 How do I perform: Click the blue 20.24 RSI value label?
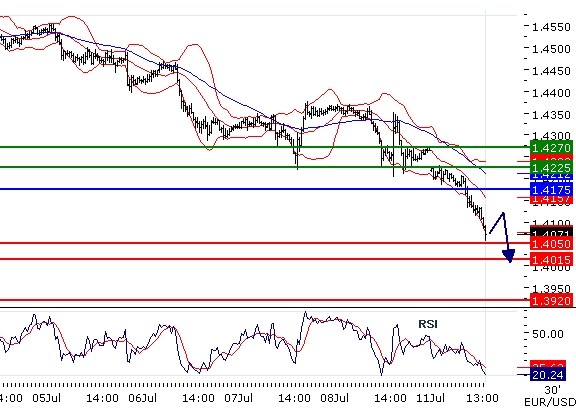548,375
